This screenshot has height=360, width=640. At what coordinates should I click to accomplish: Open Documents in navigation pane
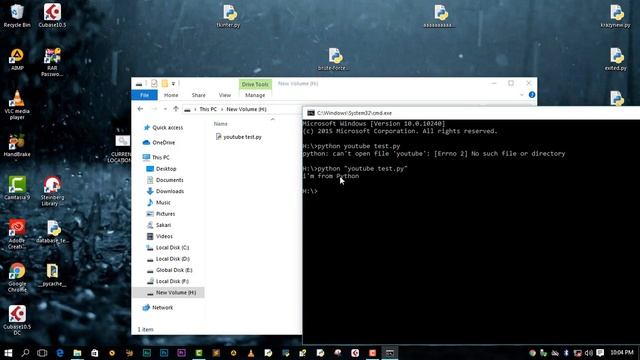pyautogui.click(x=165, y=180)
